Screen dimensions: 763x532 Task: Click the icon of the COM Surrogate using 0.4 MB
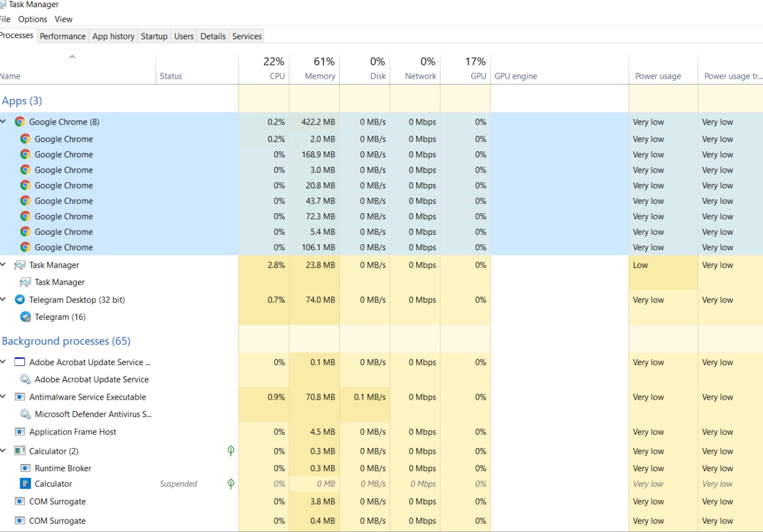(x=20, y=521)
